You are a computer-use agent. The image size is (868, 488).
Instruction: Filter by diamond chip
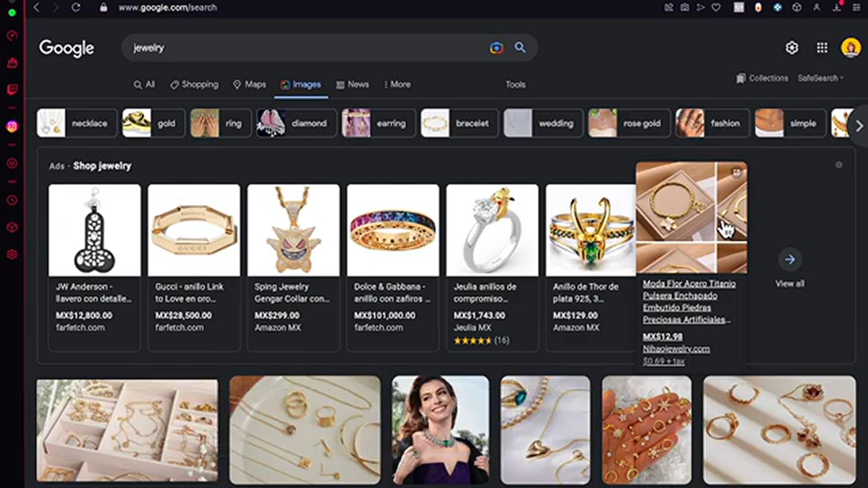(x=296, y=123)
